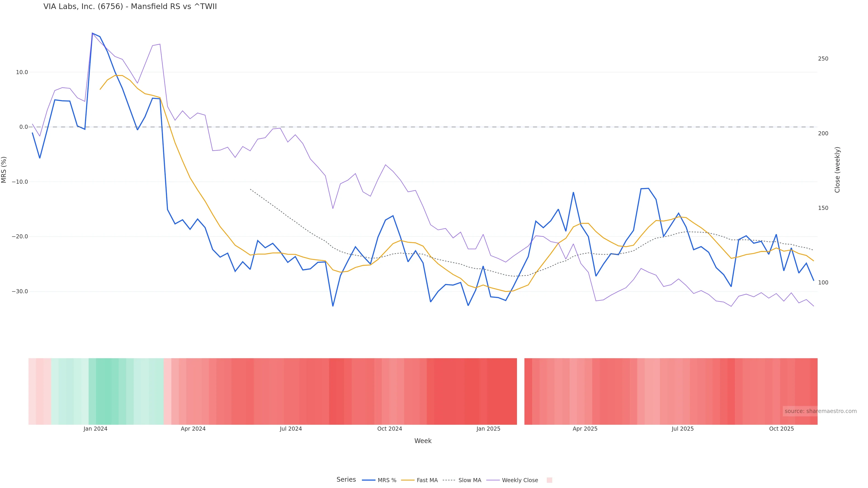Click the chart title VIA Labs, Inc.
The height and width of the screenshot is (488, 868).
[x=130, y=7]
